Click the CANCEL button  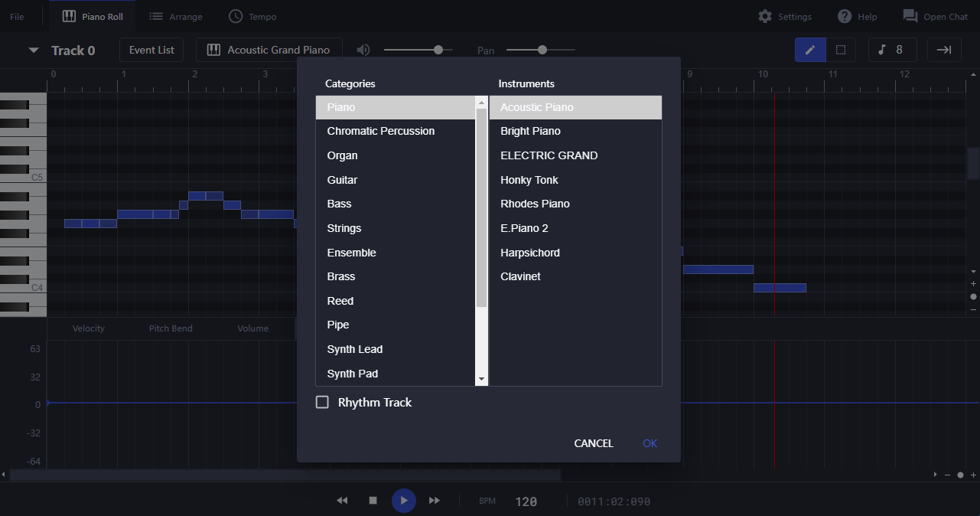pyautogui.click(x=594, y=443)
